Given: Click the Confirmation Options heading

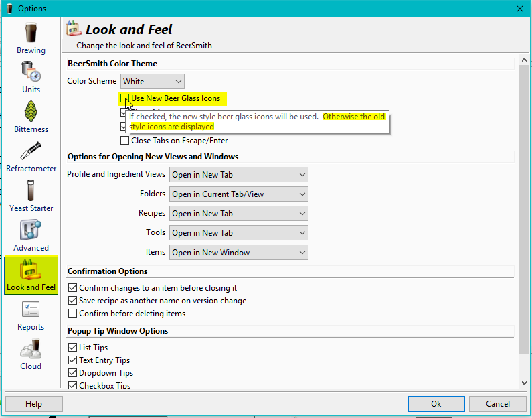Looking at the screenshot, I should 107,271.
